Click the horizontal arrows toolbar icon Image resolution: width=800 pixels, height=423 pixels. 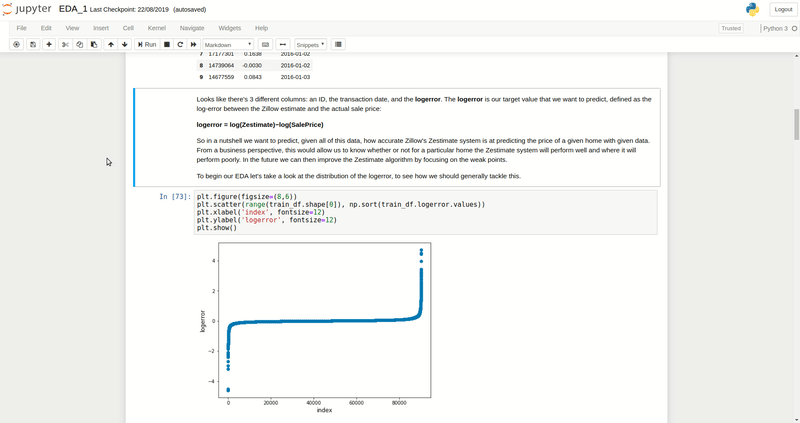pos(283,44)
